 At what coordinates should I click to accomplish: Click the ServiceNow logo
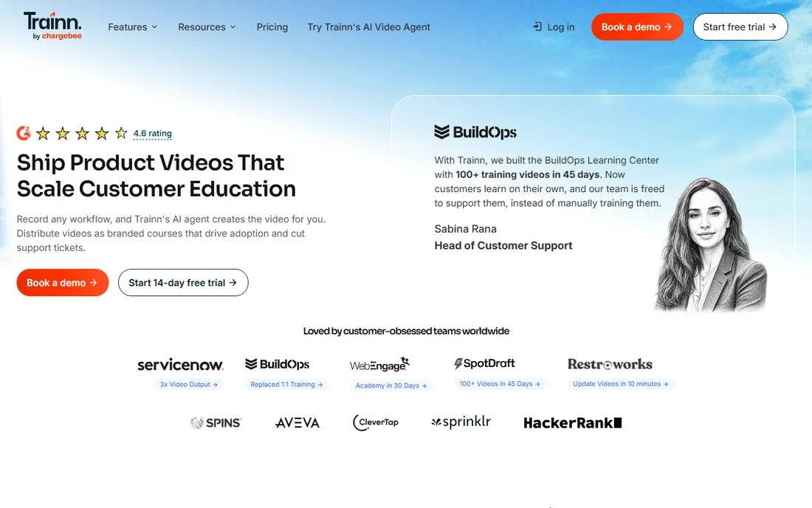tap(180, 365)
